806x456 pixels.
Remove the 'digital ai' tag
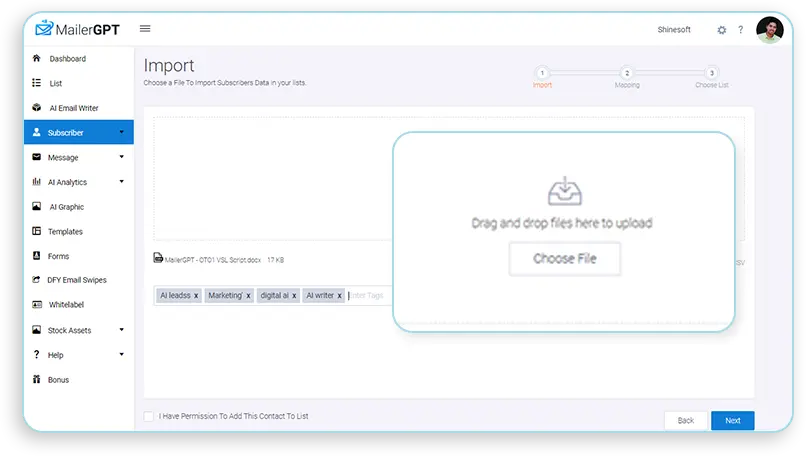click(294, 296)
